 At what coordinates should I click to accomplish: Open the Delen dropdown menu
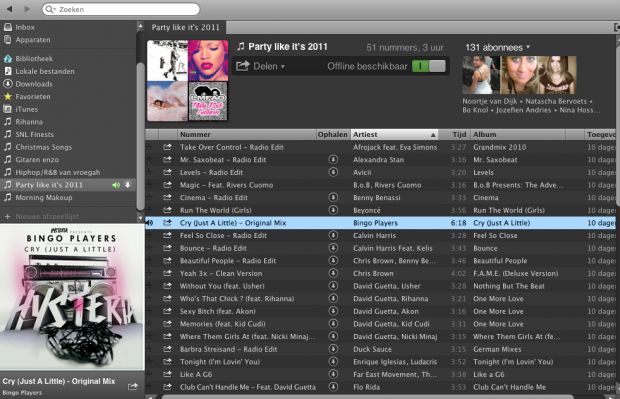coord(261,66)
